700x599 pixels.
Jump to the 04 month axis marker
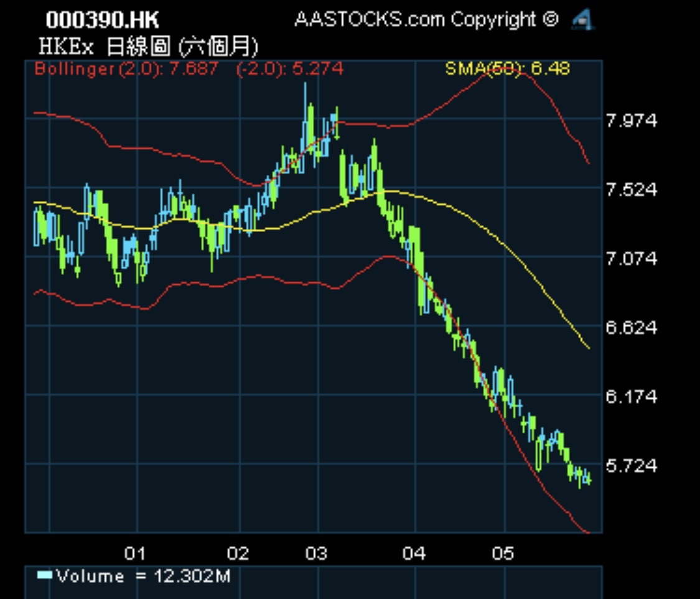point(414,553)
